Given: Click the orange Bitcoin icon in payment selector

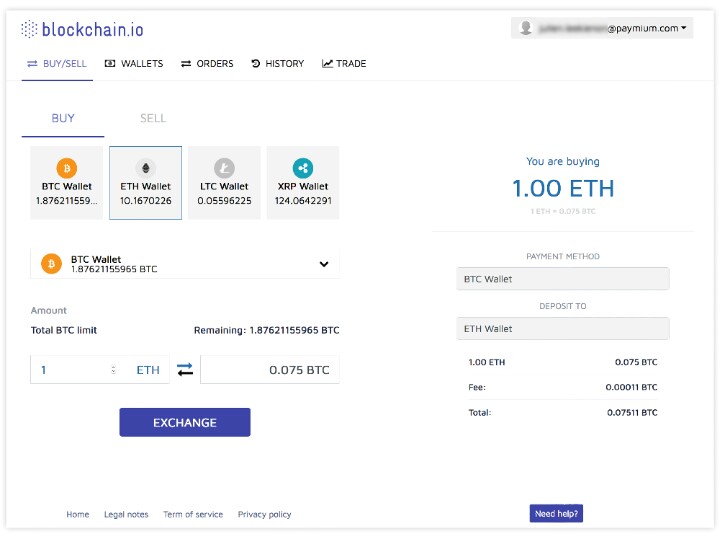Looking at the screenshot, I should pos(51,263).
